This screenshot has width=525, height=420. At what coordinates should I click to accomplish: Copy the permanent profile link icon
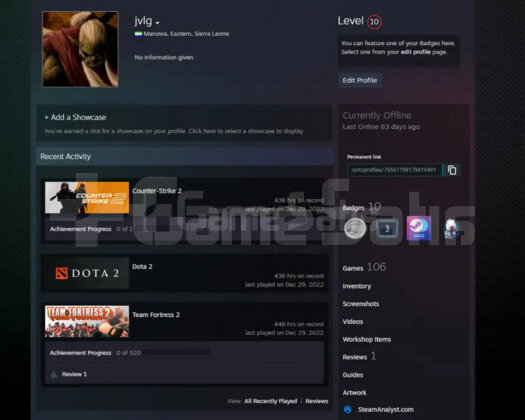[452, 170]
